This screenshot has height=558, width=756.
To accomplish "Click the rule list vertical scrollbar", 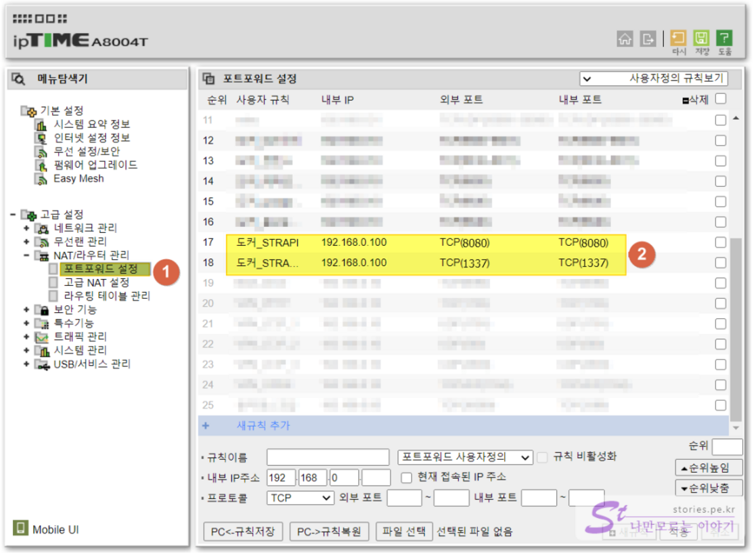I will coord(736,325).
